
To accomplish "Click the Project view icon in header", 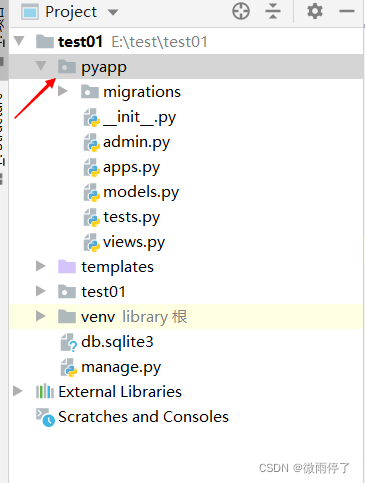I will click(x=30, y=12).
